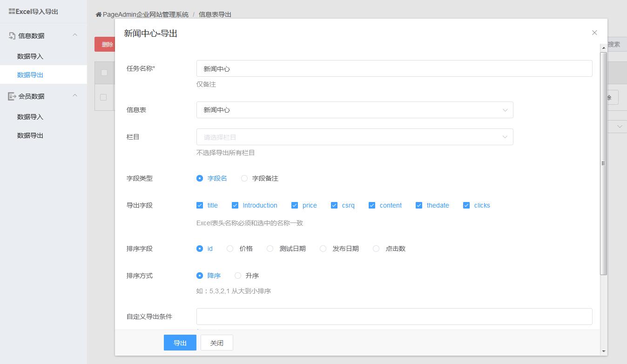Click the Excel导入导出 grid icon

click(12, 12)
